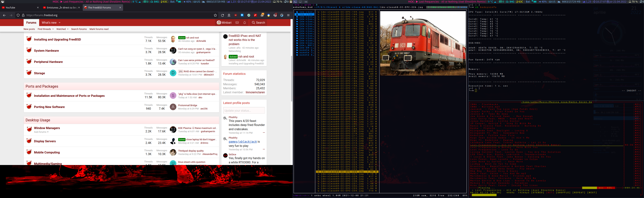Click the site padlock security icon

[x=23, y=15]
